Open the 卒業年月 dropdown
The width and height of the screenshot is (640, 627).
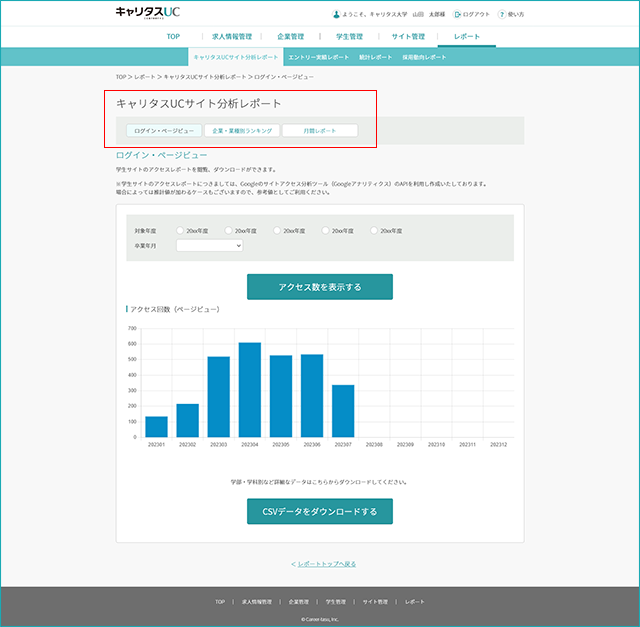click(209, 245)
